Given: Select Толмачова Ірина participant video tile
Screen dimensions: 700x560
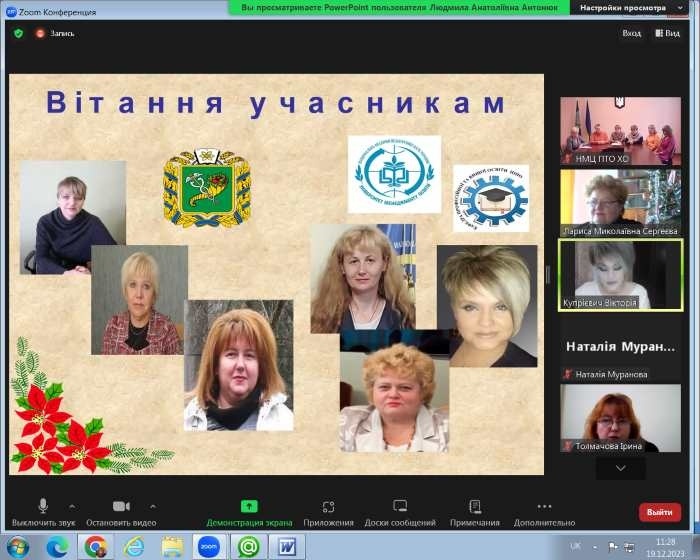Looking at the screenshot, I should tap(619, 418).
